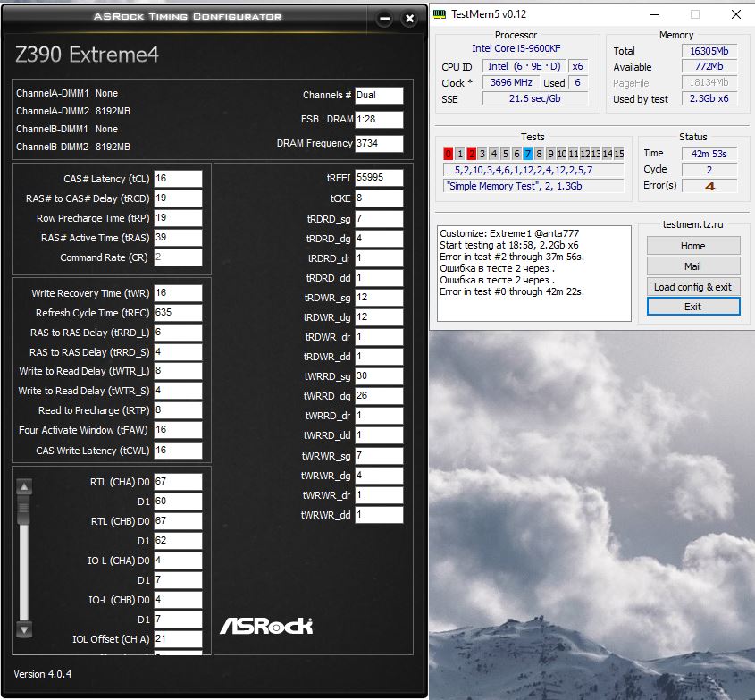Click the Four Activate Window (tFAW) field
This screenshot has height=700, width=755.
coord(178,430)
